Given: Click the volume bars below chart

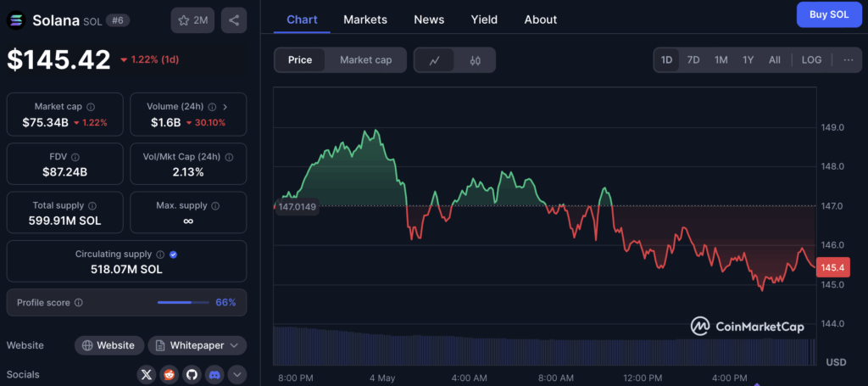Looking at the screenshot, I should pyautogui.click(x=545, y=345).
